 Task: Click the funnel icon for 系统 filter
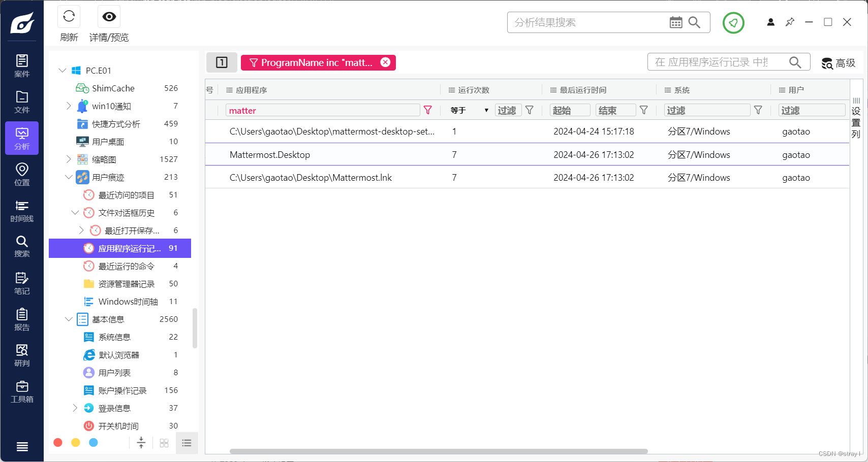coord(758,110)
